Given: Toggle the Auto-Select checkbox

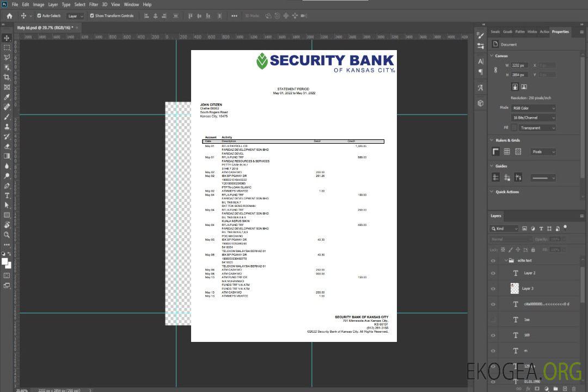Looking at the screenshot, I should pos(39,16).
